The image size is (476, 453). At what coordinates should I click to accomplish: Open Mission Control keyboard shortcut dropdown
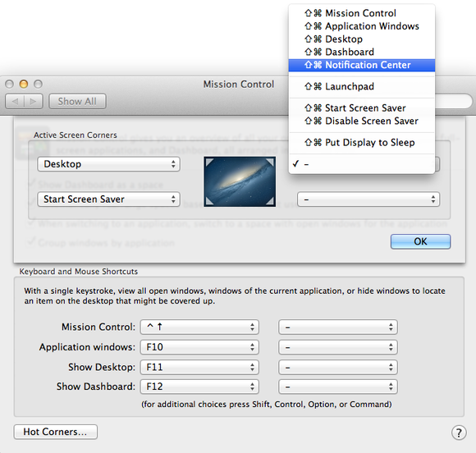click(x=199, y=327)
